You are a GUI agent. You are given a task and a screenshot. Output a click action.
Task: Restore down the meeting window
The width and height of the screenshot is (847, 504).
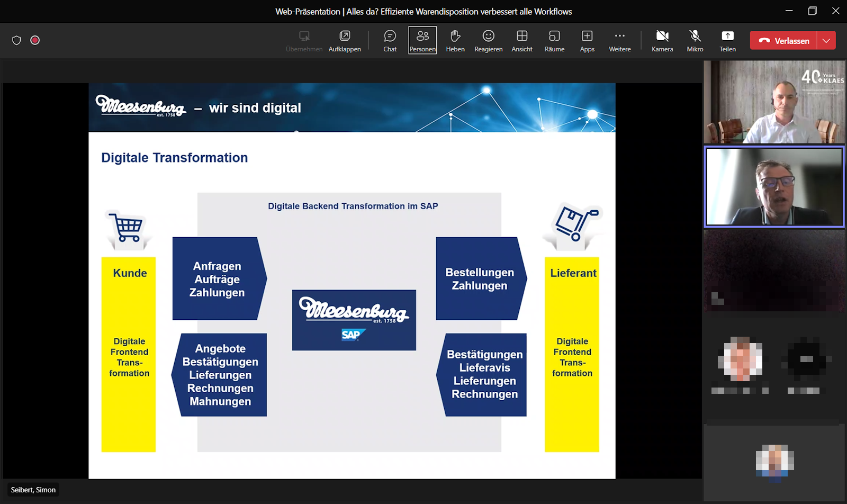[813, 11]
